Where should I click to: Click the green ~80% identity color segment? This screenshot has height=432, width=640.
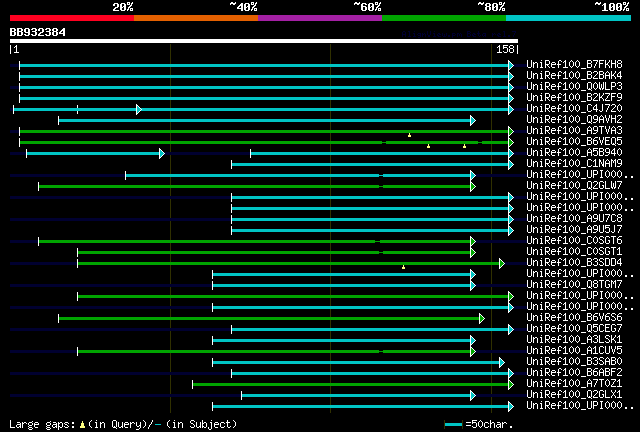pyautogui.click(x=444, y=18)
